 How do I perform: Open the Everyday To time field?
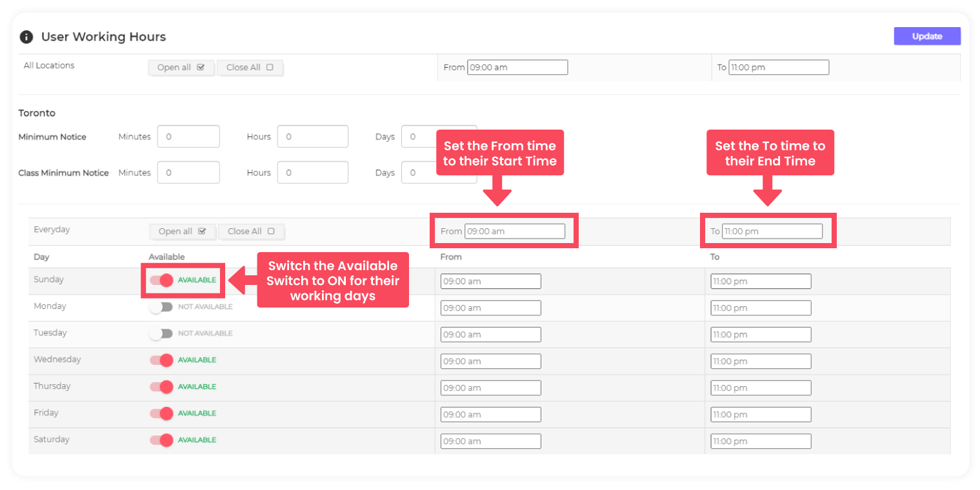[x=772, y=231]
